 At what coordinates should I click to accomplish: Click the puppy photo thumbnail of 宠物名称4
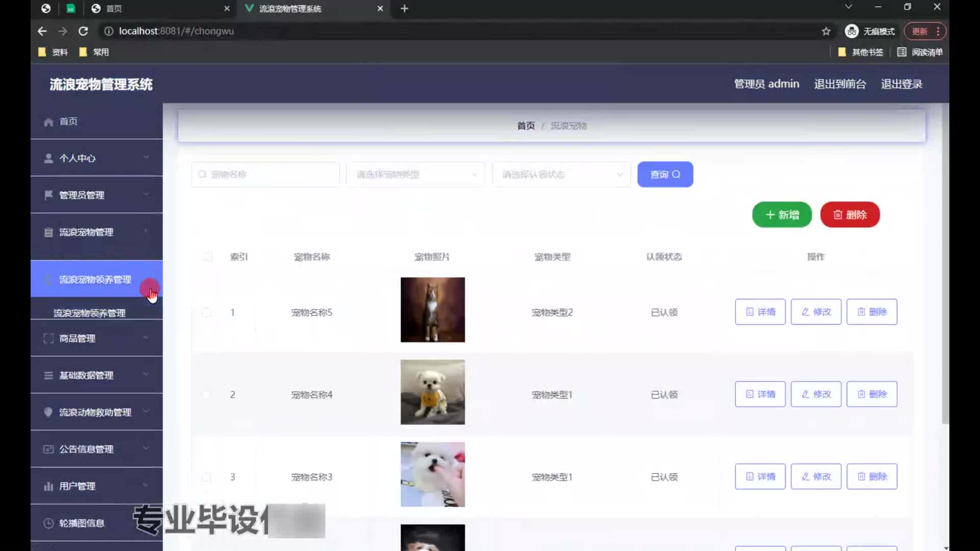point(433,392)
